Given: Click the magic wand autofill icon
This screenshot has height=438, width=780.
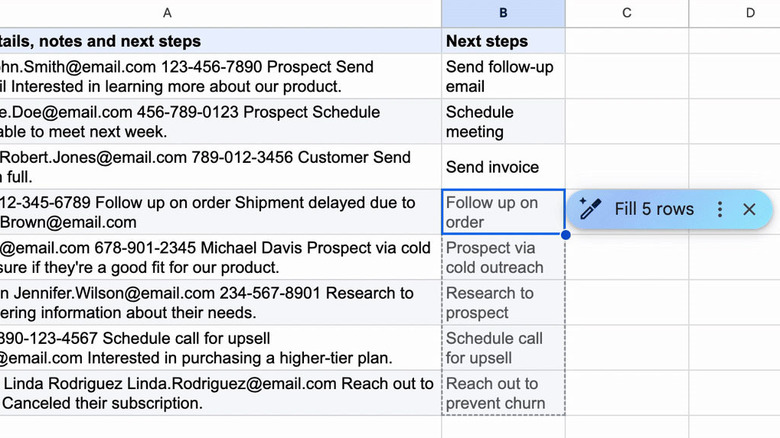Looking at the screenshot, I should (x=591, y=209).
